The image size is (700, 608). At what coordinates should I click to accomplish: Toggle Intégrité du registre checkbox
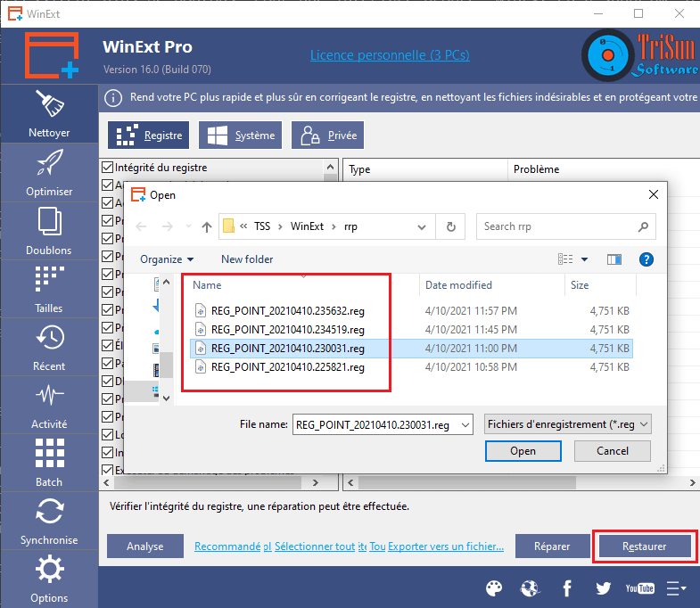(107, 168)
